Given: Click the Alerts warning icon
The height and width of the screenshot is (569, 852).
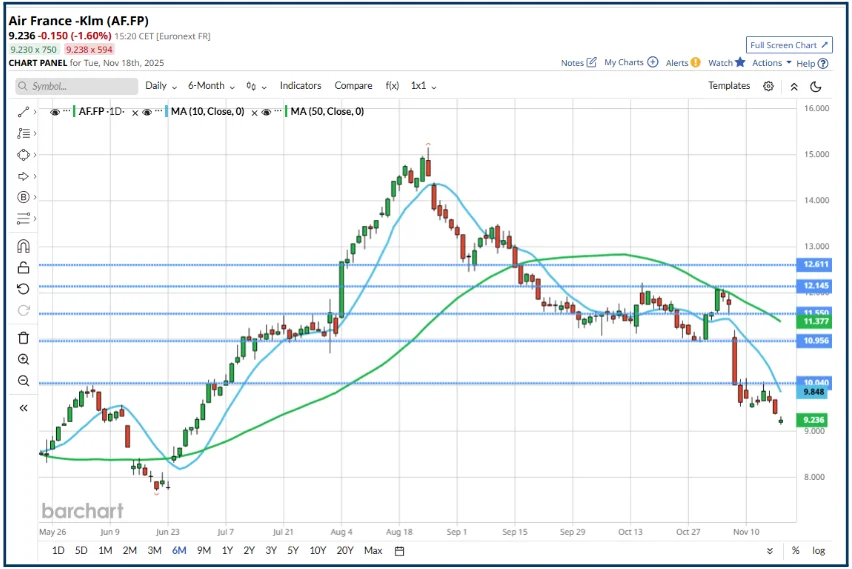Looking at the screenshot, I should click(696, 62).
